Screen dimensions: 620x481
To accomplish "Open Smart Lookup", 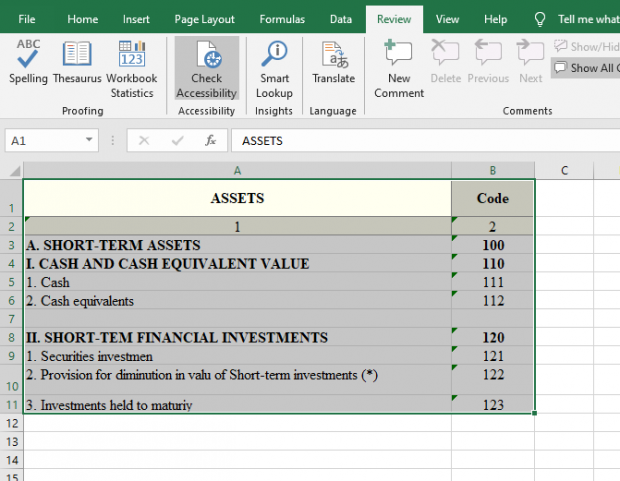I will 273,62.
